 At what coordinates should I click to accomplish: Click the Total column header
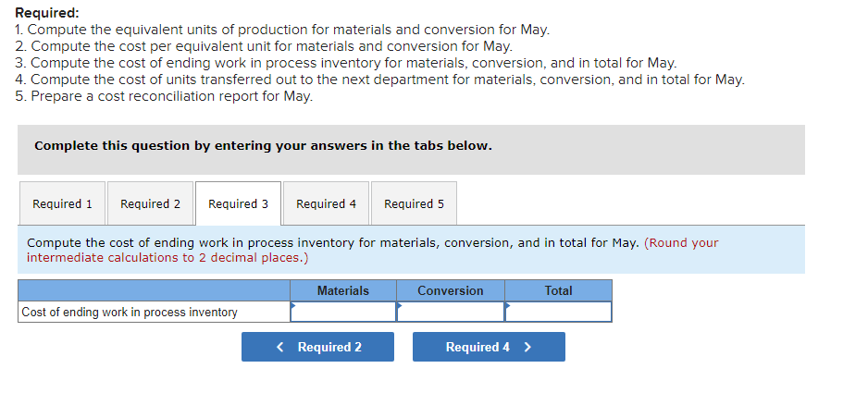[x=558, y=290]
